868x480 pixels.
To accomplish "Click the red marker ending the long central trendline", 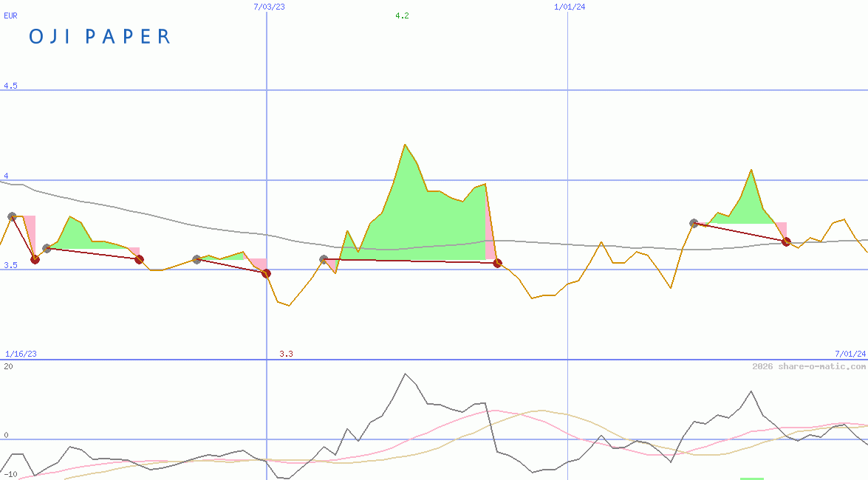I will 497,262.
